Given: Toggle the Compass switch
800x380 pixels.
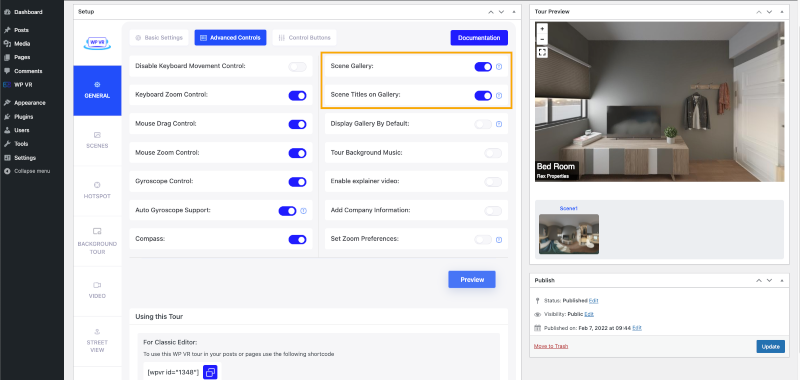Looking at the screenshot, I should pos(297,239).
